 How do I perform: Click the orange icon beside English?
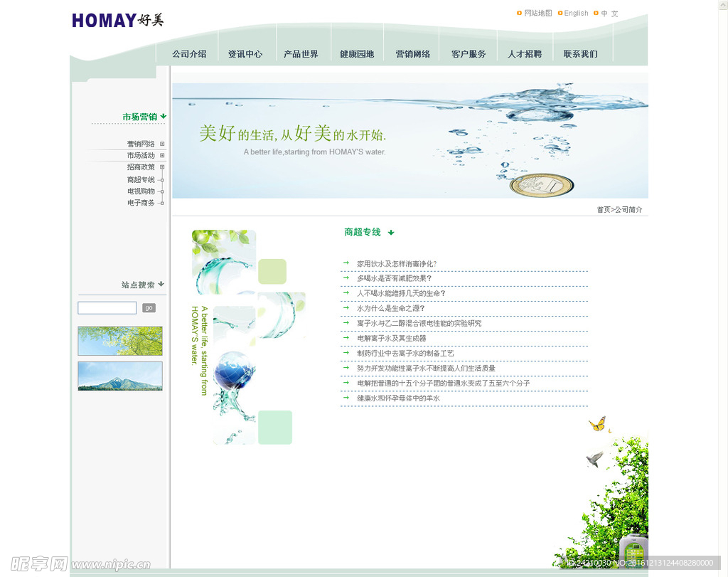point(560,13)
